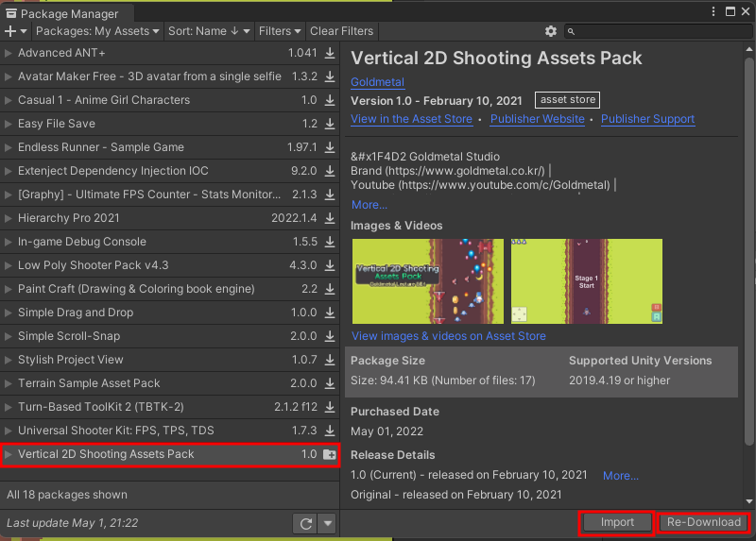Open refresh options dropdown arrow
The height and width of the screenshot is (541, 756).
click(x=328, y=524)
